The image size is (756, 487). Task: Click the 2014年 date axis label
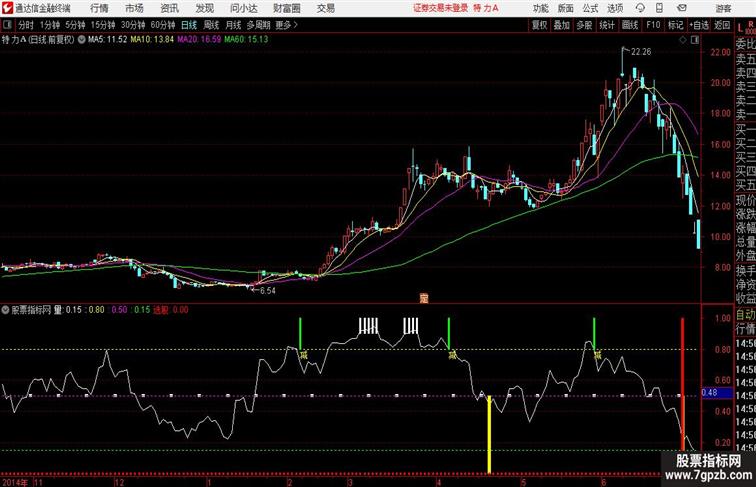[14, 482]
